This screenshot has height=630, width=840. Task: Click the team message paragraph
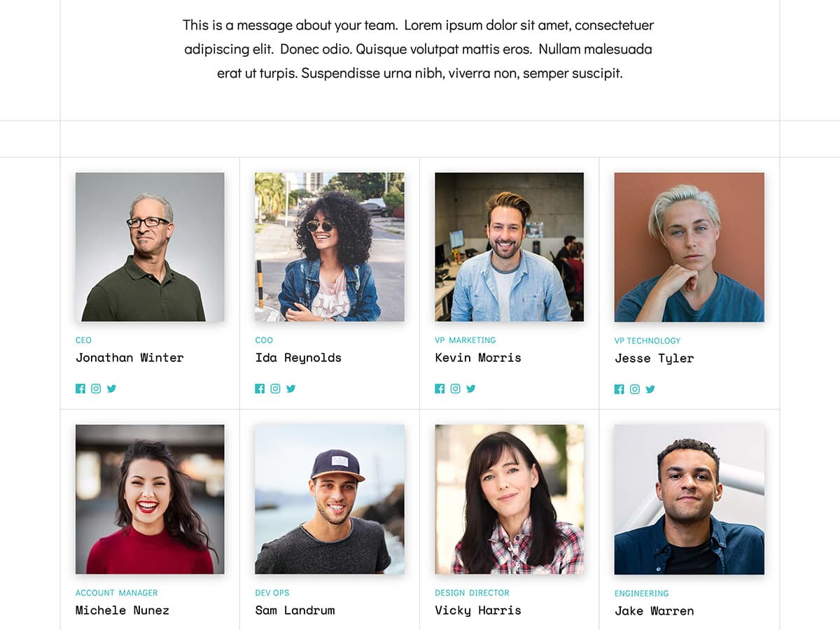point(418,48)
